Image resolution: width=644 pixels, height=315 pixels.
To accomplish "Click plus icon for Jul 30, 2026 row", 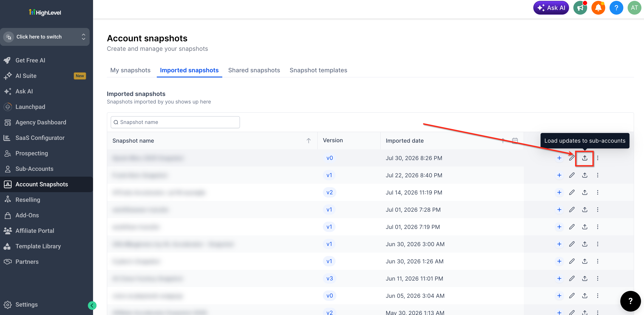I will (x=559, y=158).
